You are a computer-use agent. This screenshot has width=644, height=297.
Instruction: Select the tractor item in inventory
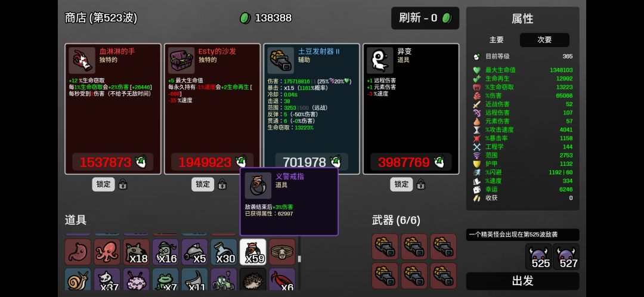coord(224,279)
